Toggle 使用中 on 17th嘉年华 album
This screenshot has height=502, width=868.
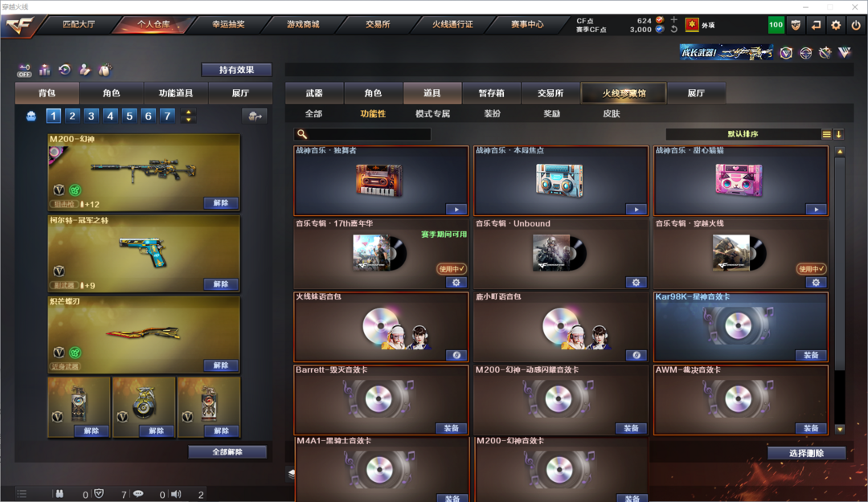click(x=452, y=269)
